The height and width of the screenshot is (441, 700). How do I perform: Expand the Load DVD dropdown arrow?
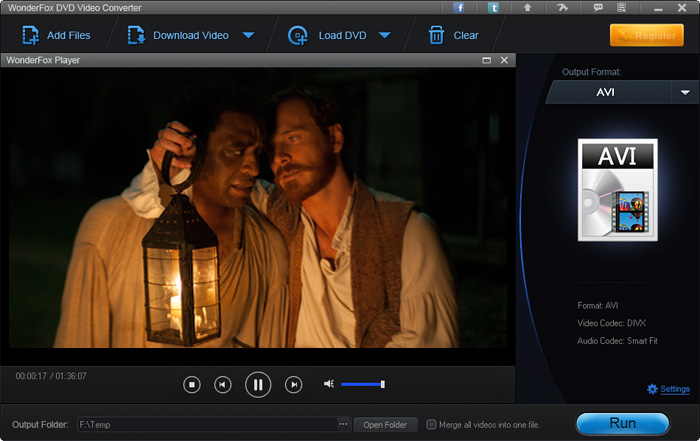(x=385, y=35)
